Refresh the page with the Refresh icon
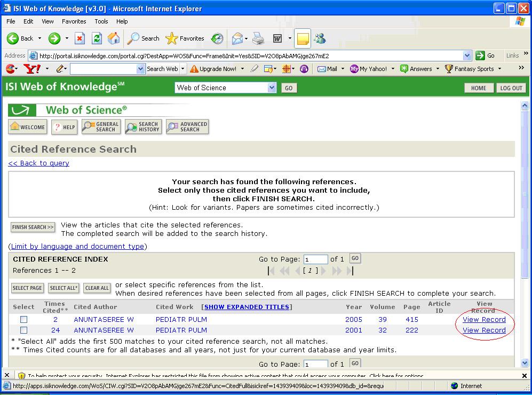This screenshot has width=532, height=395. tap(97, 38)
